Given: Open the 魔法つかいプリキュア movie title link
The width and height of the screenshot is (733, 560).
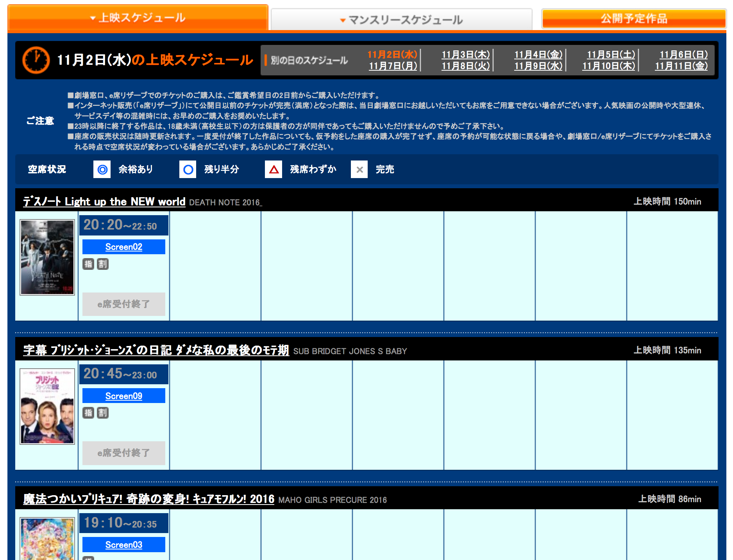Looking at the screenshot, I should 149,499.
